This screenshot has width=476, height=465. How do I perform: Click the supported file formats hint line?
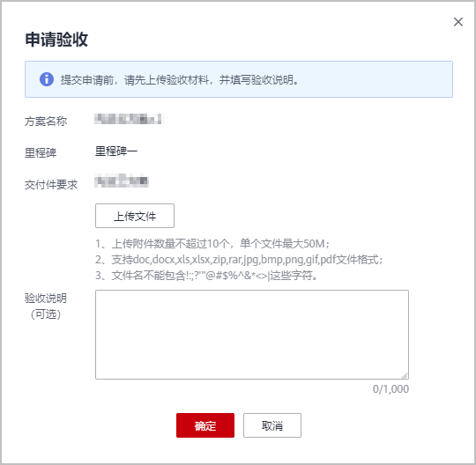point(239,260)
